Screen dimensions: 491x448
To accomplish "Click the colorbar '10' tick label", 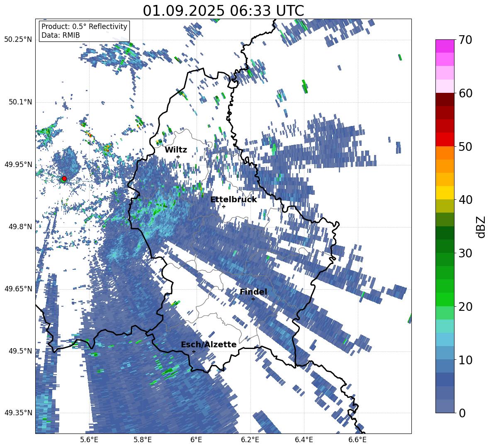I will (465, 360).
